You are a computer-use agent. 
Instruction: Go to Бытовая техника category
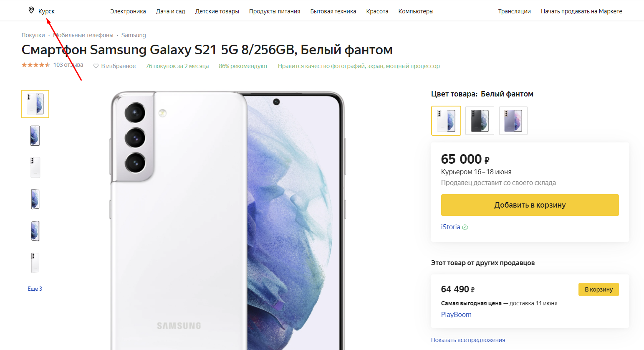tap(333, 11)
